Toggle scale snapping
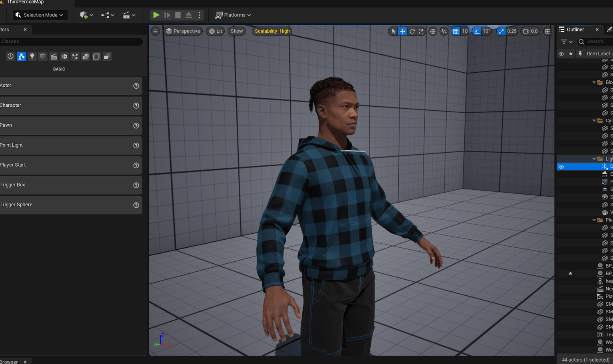 [x=501, y=31]
